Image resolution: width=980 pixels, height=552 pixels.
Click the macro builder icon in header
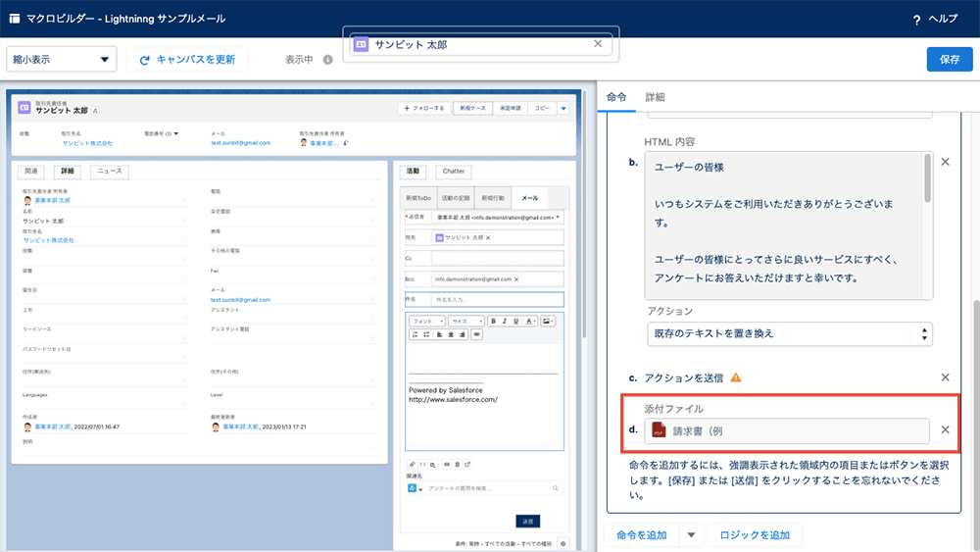pos(14,19)
